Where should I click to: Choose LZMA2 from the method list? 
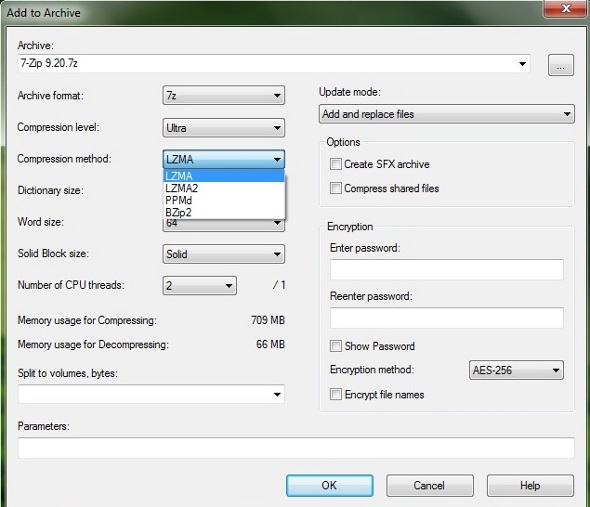click(224, 188)
